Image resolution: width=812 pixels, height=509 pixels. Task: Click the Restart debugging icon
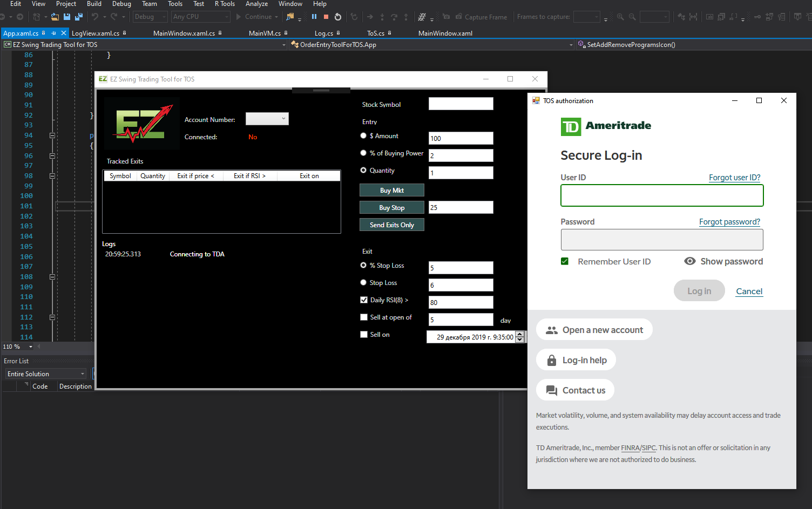(338, 17)
